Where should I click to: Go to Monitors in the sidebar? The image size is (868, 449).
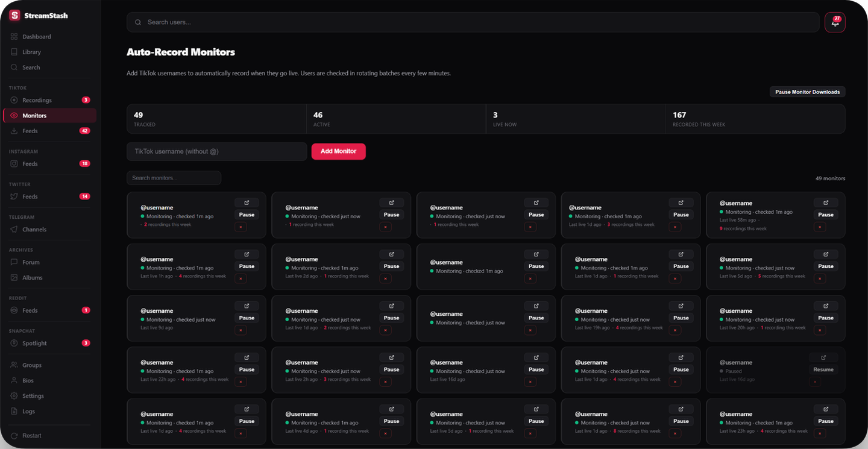[x=49, y=116]
